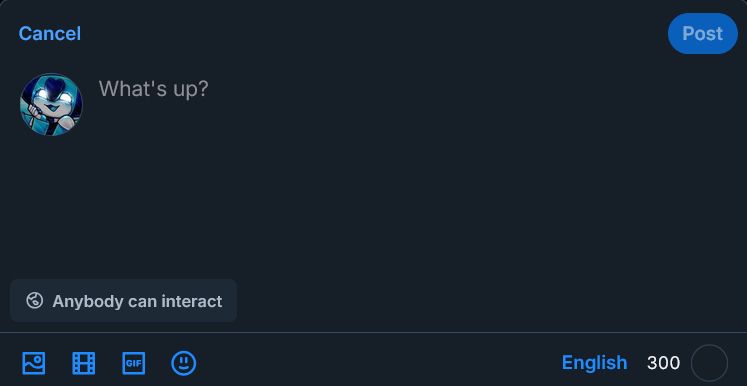Tap the English language label

[x=594, y=363]
